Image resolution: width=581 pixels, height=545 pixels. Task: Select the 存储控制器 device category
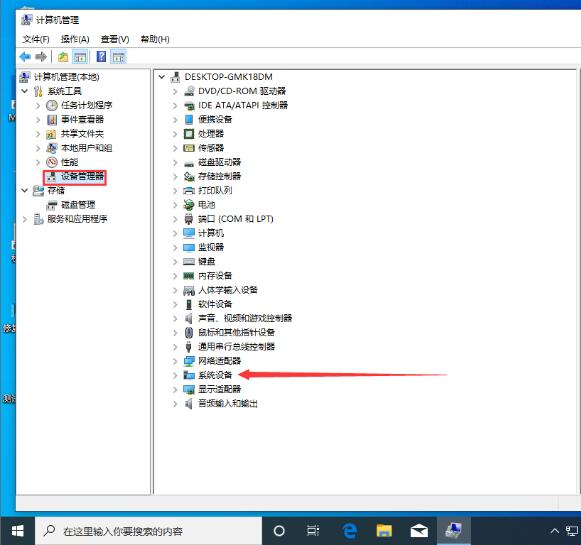pos(219,176)
